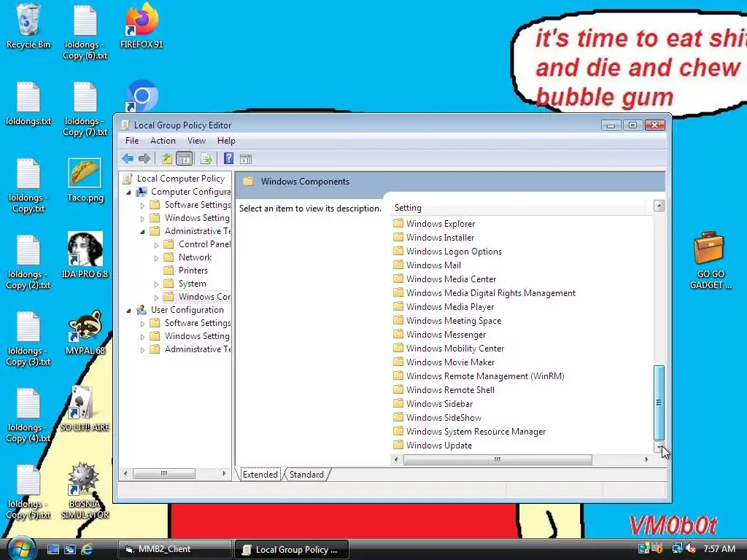Click the 7:57 AM taskbar clock

(x=719, y=548)
